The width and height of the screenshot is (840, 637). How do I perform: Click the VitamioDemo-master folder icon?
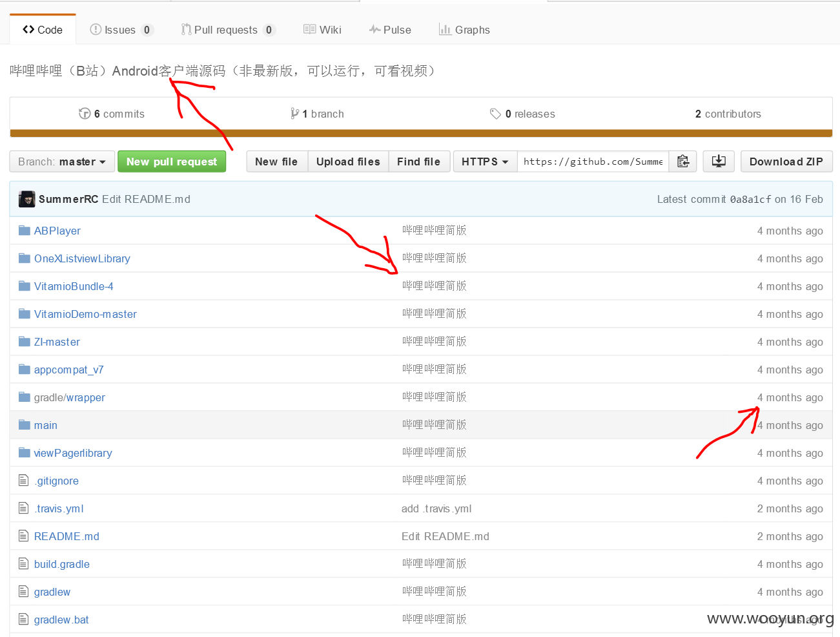(25, 314)
